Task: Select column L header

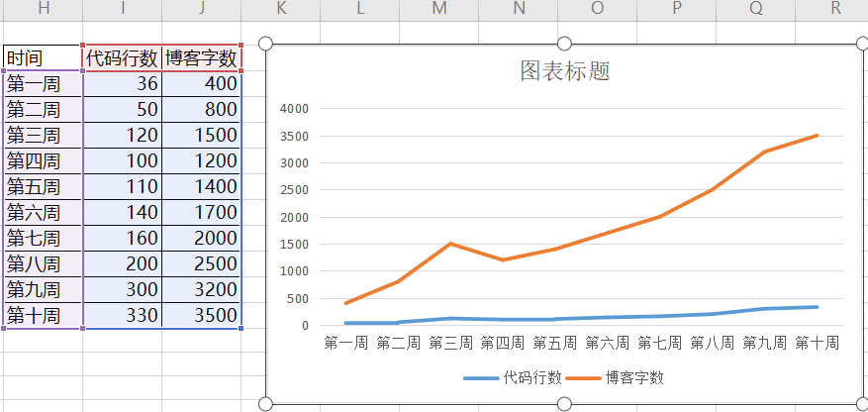Action: coord(360,10)
